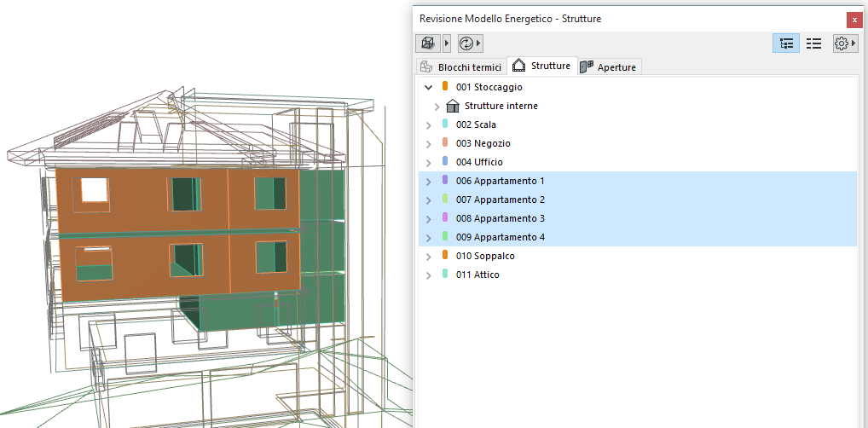Click the purple swatch of 006 Appartamento 1
Screen dimensions: 868x428
pos(445,180)
